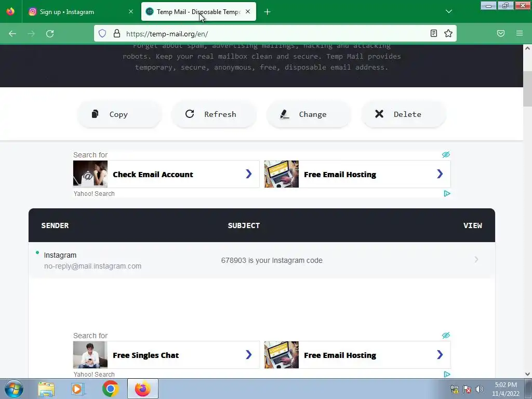Open the Windows Start menu

tap(14, 389)
